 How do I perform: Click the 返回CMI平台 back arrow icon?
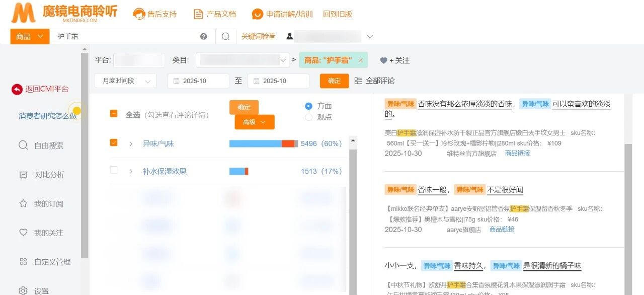[17, 89]
